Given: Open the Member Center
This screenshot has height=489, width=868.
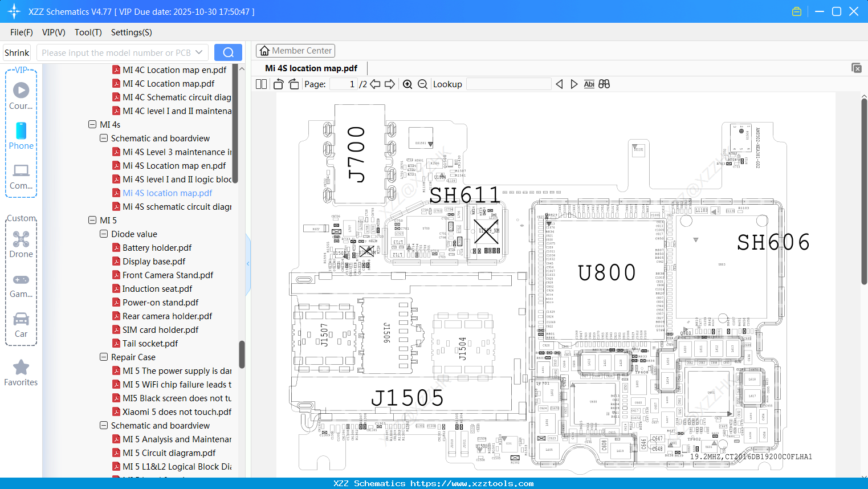Looking at the screenshot, I should [x=295, y=50].
